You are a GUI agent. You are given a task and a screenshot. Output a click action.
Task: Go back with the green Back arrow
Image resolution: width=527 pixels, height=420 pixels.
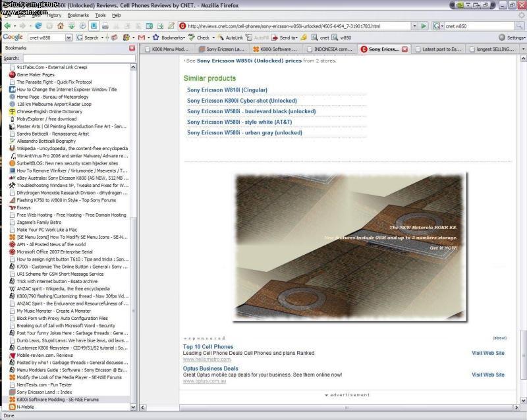click(7, 26)
